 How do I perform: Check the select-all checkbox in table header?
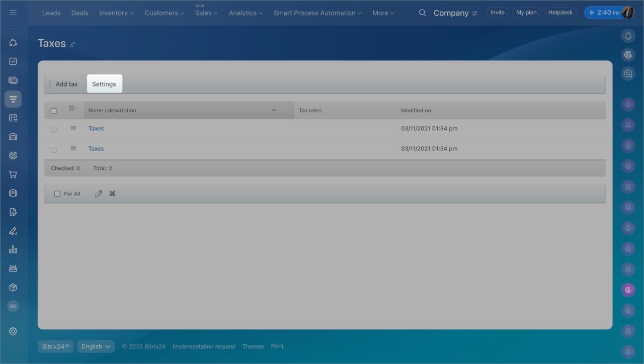(54, 111)
